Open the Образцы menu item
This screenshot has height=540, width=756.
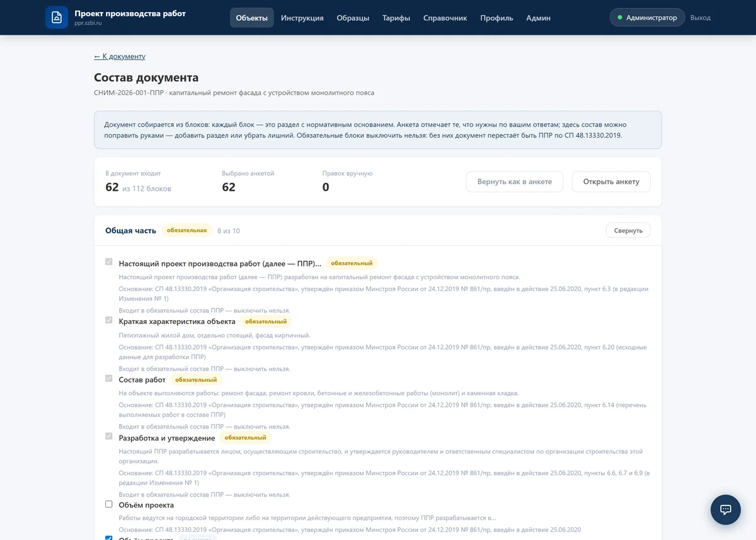pyautogui.click(x=353, y=18)
